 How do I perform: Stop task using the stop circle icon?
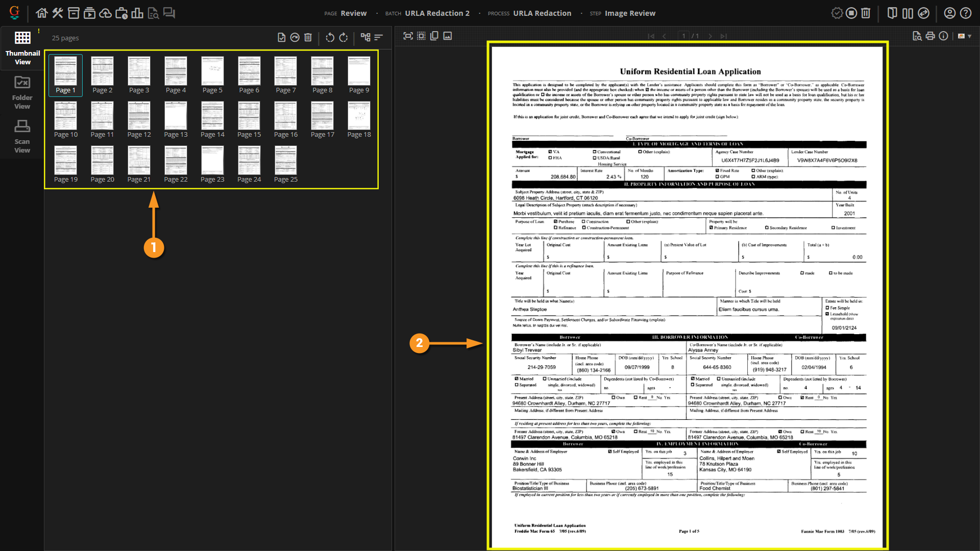(851, 13)
